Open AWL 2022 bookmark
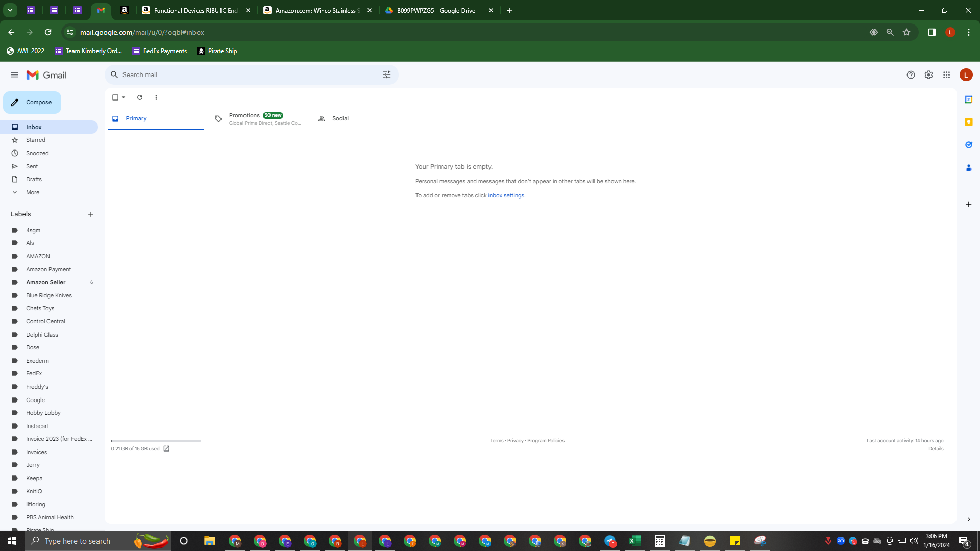The image size is (980, 551). (x=26, y=51)
